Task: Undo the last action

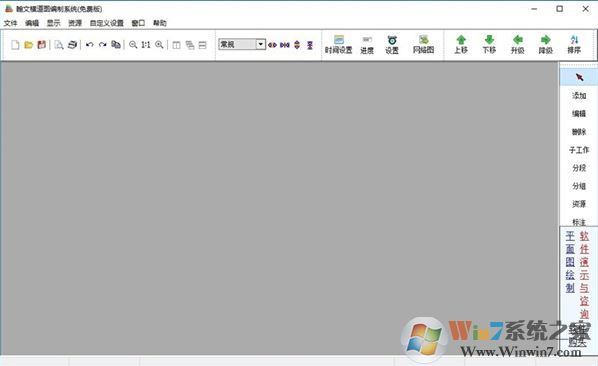Action: pyautogui.click(x=90, y=45)
